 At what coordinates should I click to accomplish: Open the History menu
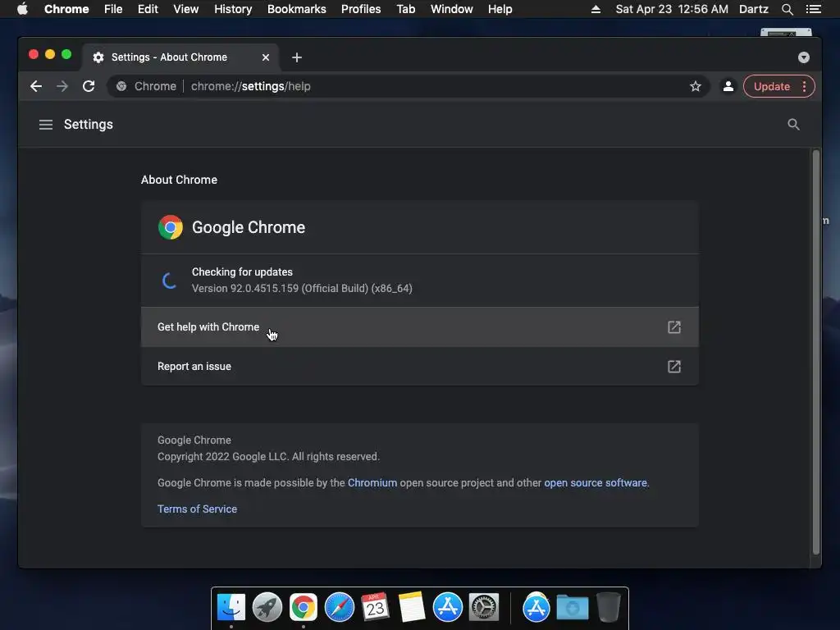[233, 9]
